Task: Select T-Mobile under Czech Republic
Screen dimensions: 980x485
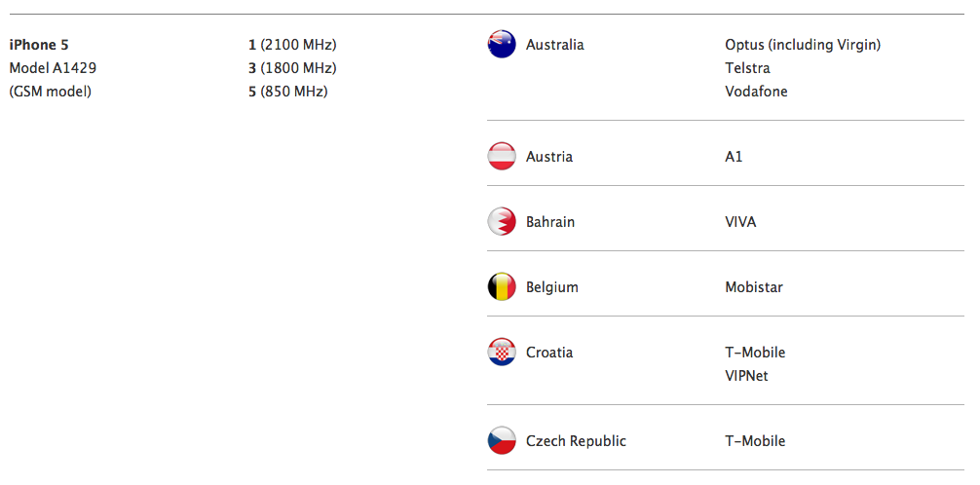Action: point(755,441)
